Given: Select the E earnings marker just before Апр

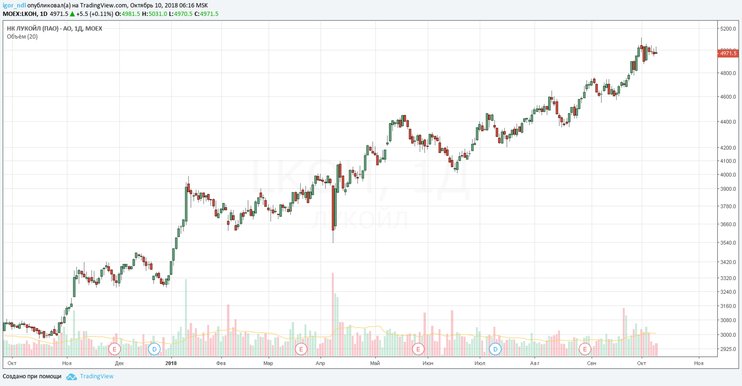Looking at the screenshot, I should pos(301,349).
